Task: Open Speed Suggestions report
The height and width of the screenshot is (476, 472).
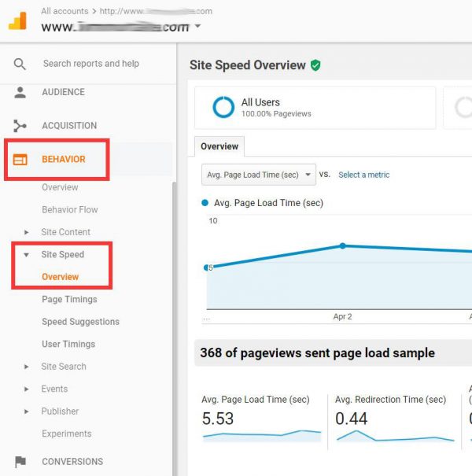Action: coord(80,322)
